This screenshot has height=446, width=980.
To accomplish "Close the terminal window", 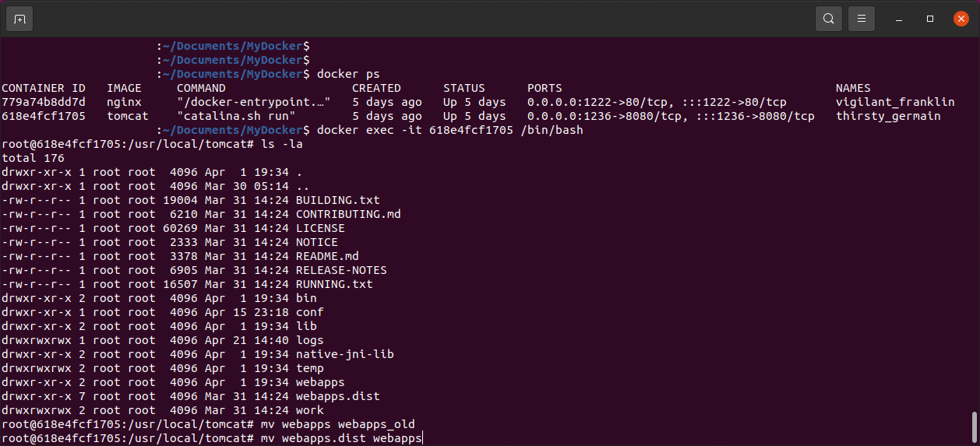I will pyautogui.click(x=961, y=18).
